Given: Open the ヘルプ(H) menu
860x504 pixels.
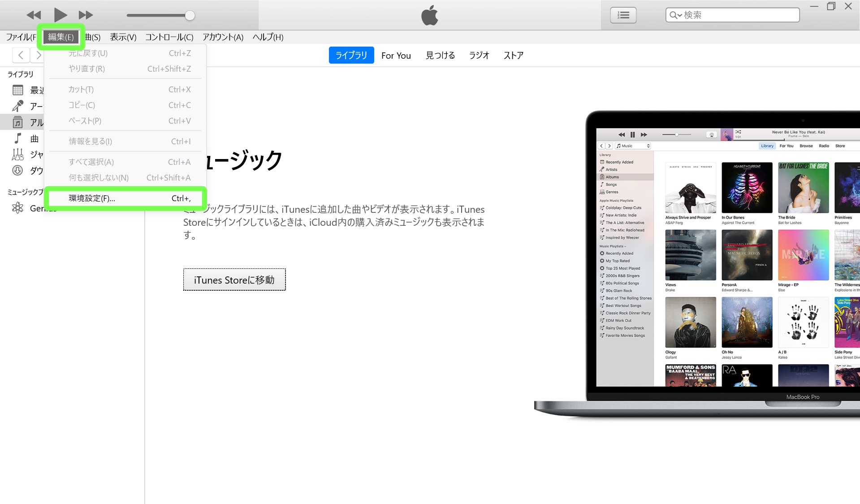Looking at the screenshot, I should point(268,37).
